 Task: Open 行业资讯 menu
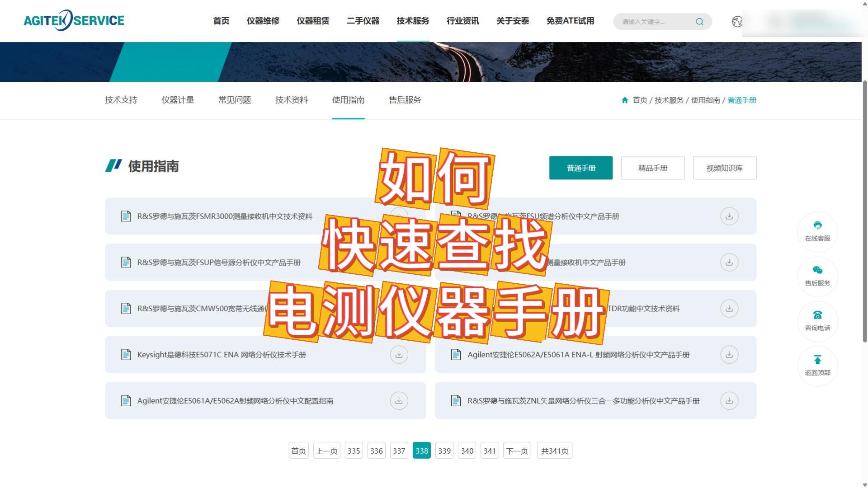(x=462, y=21)
